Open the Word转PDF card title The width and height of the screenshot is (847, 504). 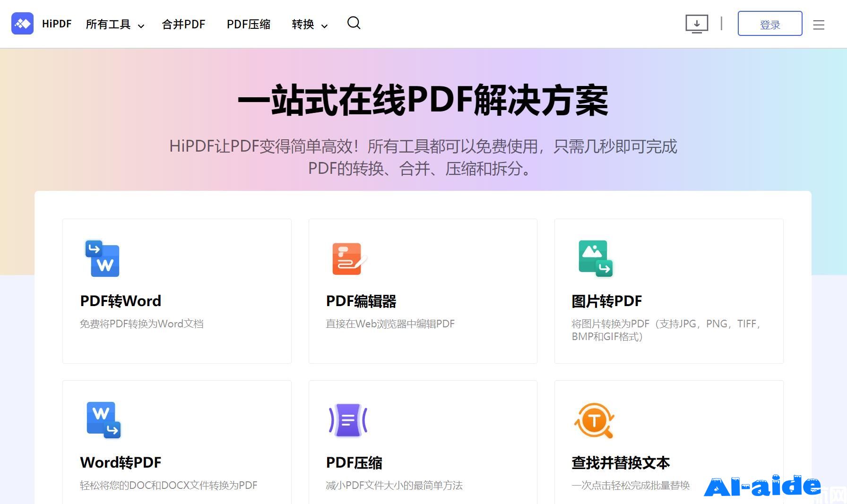(121, 462)
